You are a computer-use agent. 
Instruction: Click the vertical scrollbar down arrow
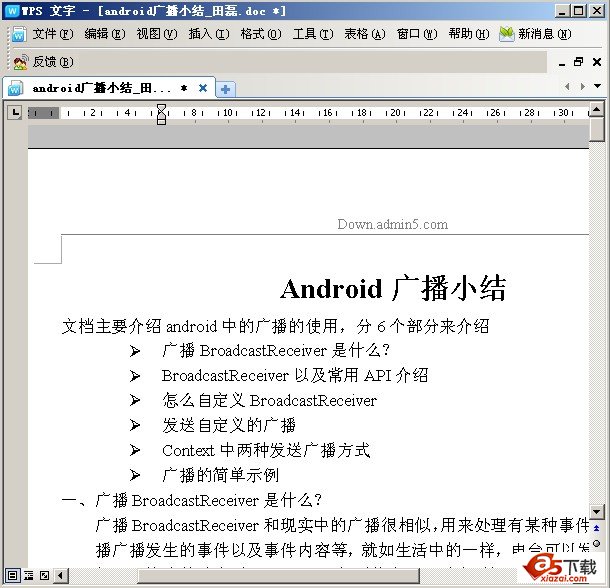point(596,512)
